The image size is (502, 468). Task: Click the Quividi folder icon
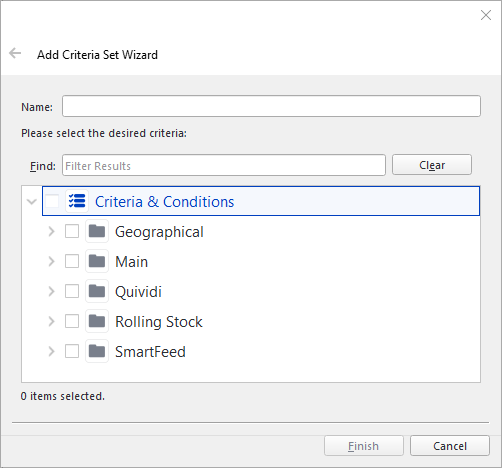click(97, 291)
